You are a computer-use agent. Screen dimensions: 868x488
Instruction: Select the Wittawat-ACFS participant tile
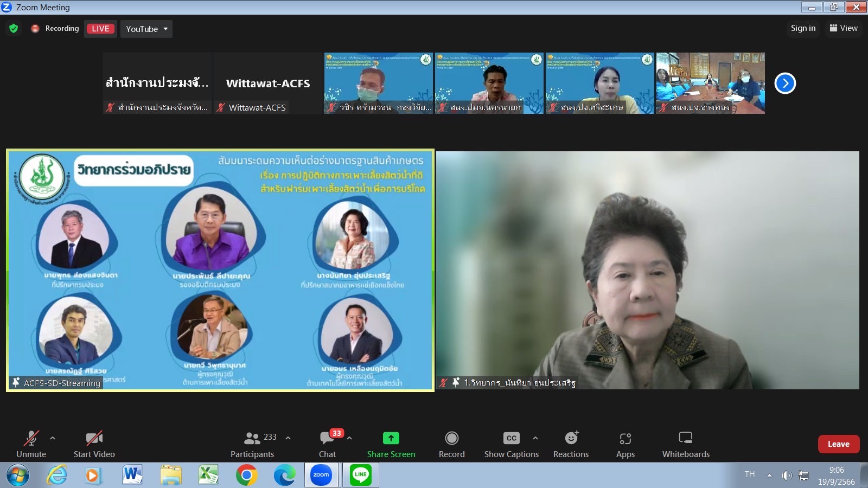coord(268,83)
